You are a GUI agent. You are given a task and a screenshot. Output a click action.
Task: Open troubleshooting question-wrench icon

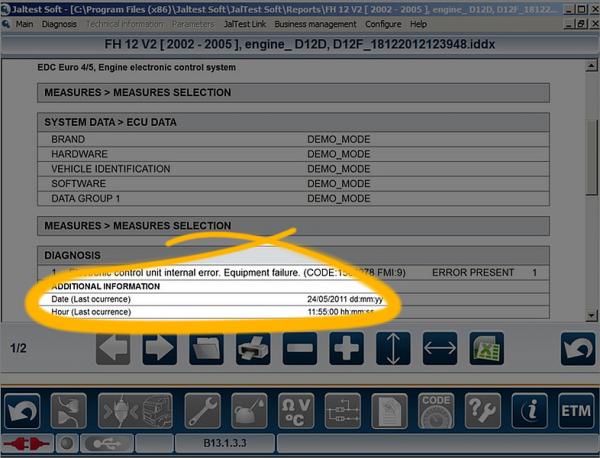pyautogui.click(x=483, y=411)
